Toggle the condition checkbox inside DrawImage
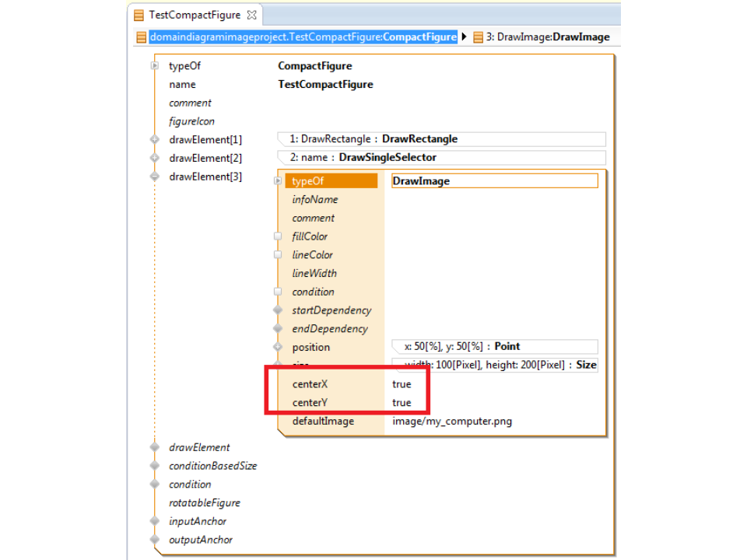747x560 pixels. pos(278,292)
